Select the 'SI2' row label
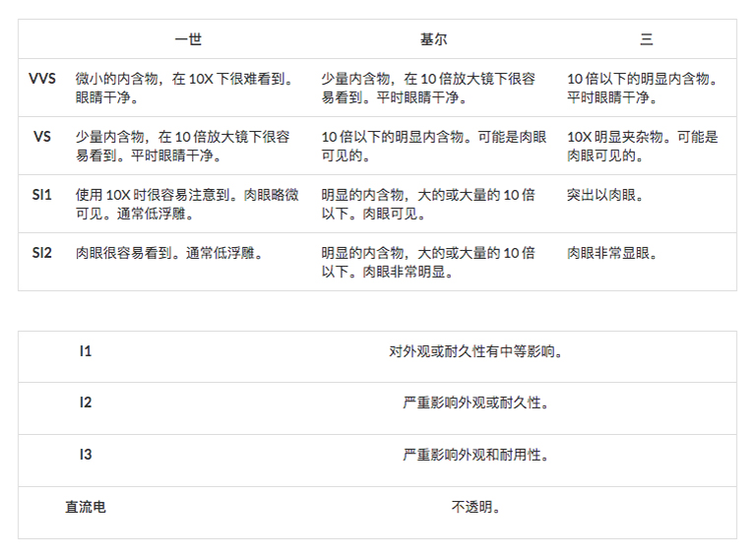 pyautogui.click(x=42, y=253)
